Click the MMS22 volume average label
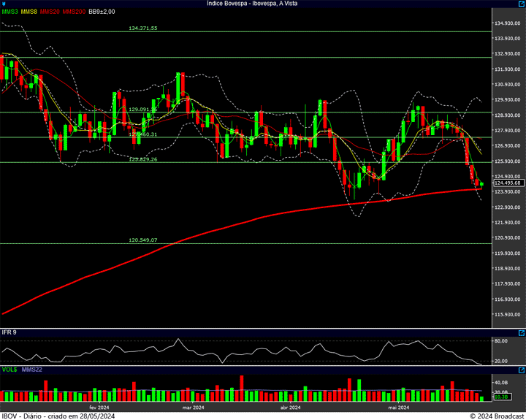This screenshot has height=420, width=526. point(31,370)
